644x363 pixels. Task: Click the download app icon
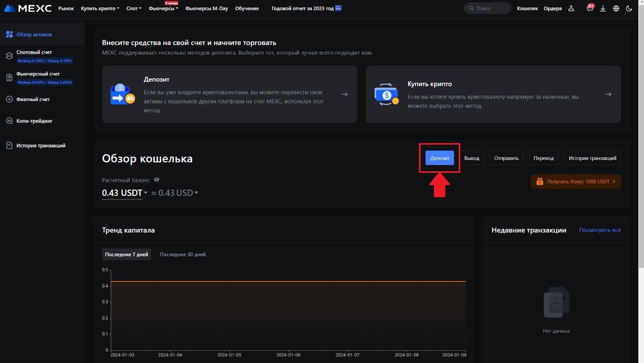pos(603,8)
